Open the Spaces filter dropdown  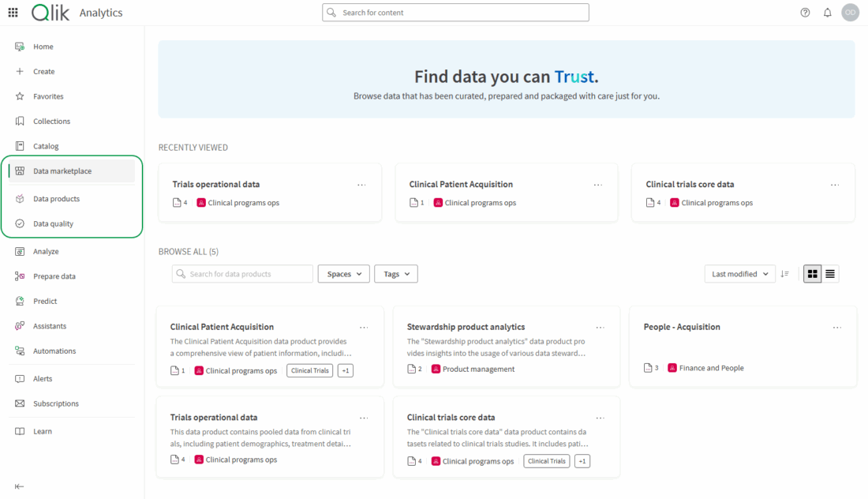tap(343, 273)
